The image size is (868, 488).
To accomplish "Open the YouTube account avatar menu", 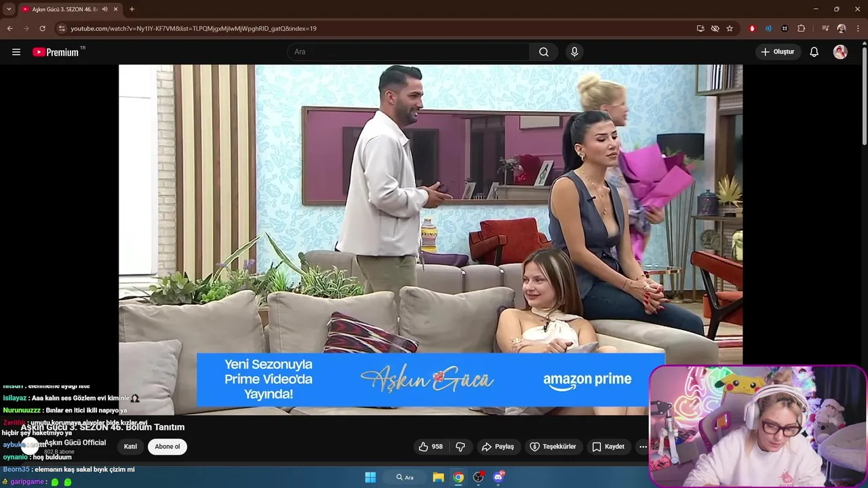I will tap(840, 52).
